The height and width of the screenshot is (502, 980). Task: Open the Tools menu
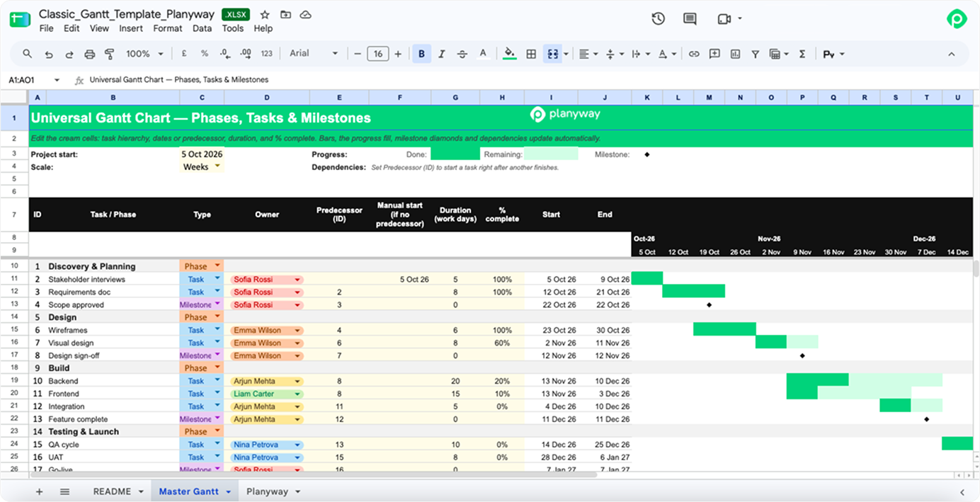click(233, 28)
